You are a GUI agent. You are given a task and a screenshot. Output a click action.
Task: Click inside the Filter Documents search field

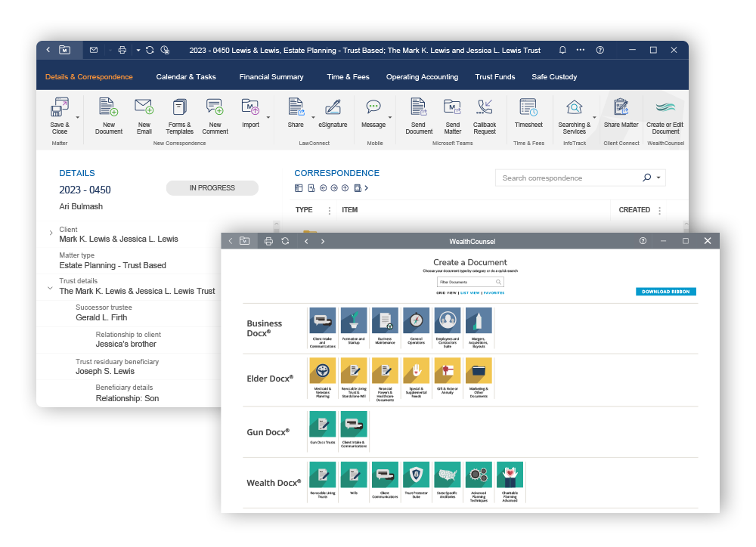click(464, 281)
